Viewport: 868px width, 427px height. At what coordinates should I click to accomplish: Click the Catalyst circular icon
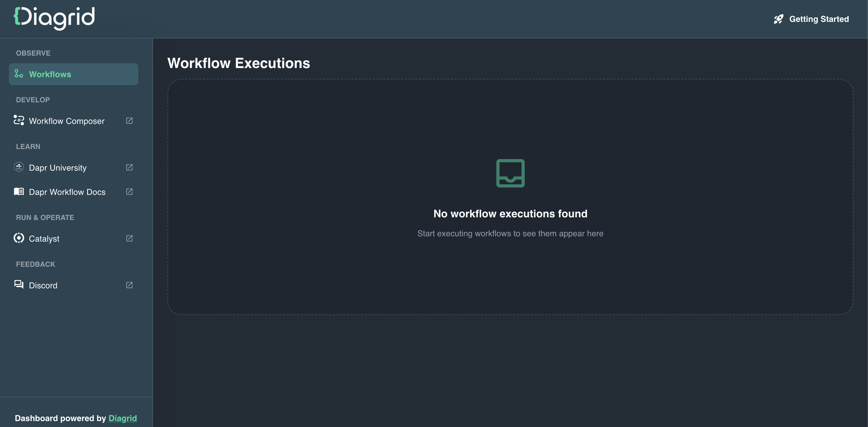[x=19, y=238]
